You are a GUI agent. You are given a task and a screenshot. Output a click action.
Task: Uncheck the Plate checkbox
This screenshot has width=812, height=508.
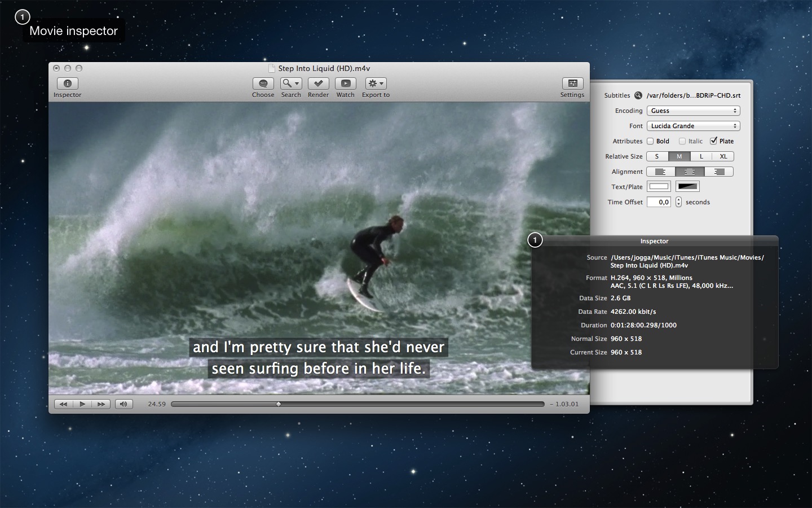click(x=713, y=141)
